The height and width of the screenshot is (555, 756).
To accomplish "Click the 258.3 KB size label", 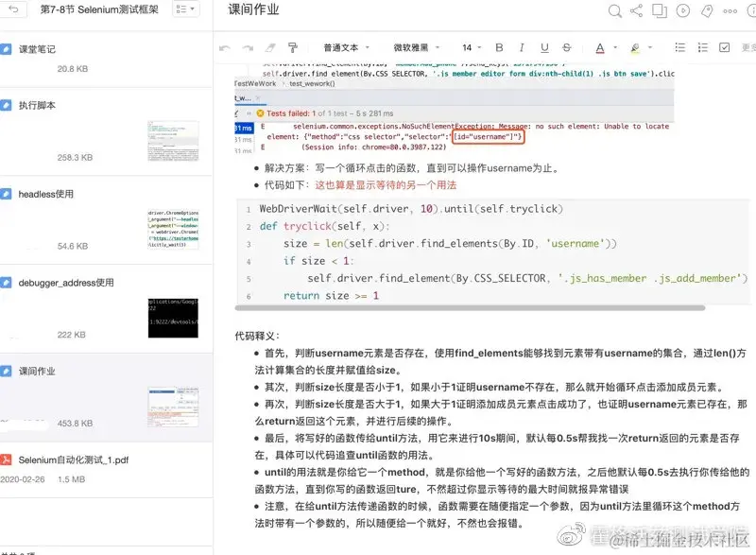I will pyautogui.click(x=75, y=158).
